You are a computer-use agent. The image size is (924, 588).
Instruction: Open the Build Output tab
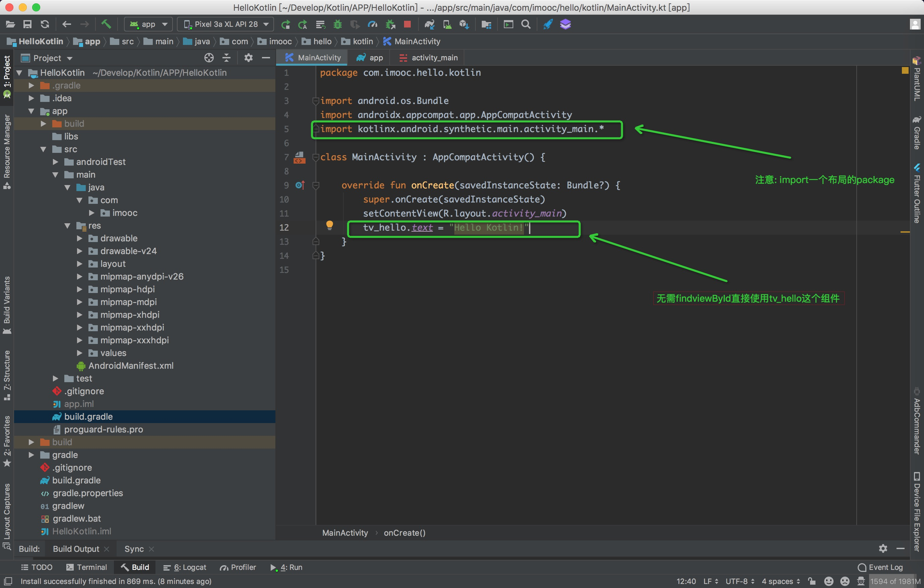pos(76,549)
